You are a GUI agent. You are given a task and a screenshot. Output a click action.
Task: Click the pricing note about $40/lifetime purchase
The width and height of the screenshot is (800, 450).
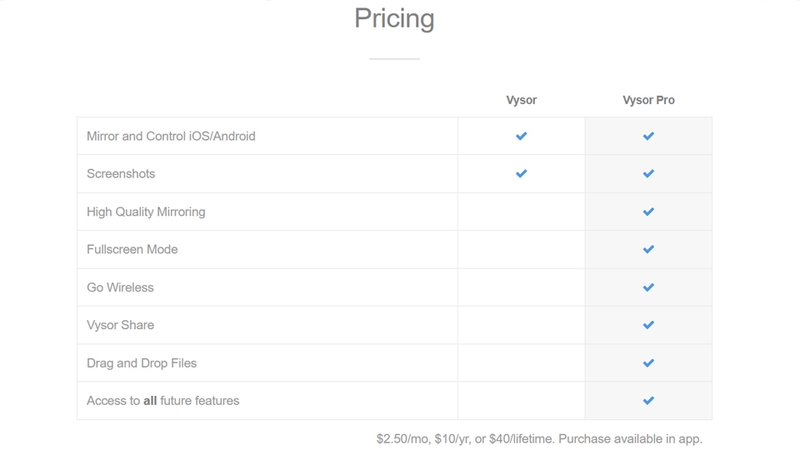pyautogui.click(x=539, y=439)
